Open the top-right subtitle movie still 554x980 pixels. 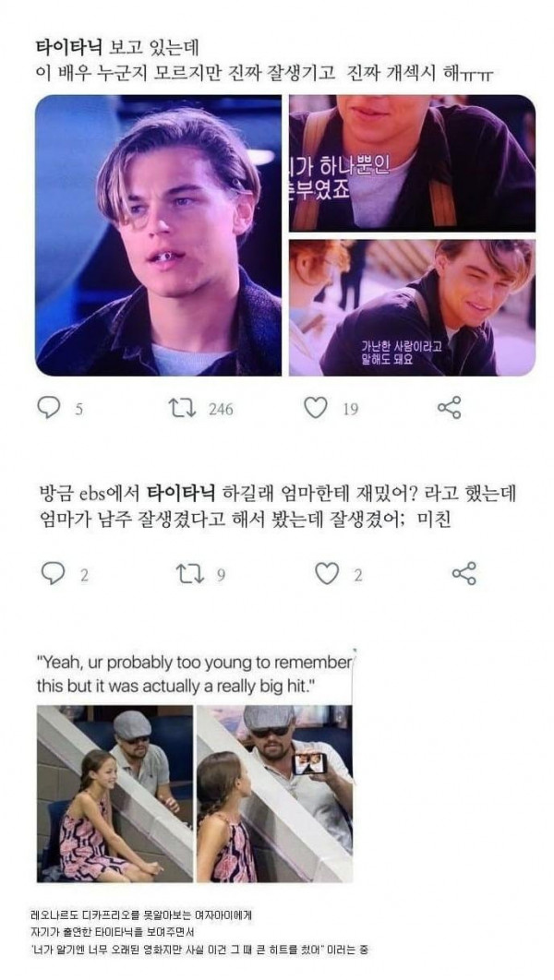412,163
